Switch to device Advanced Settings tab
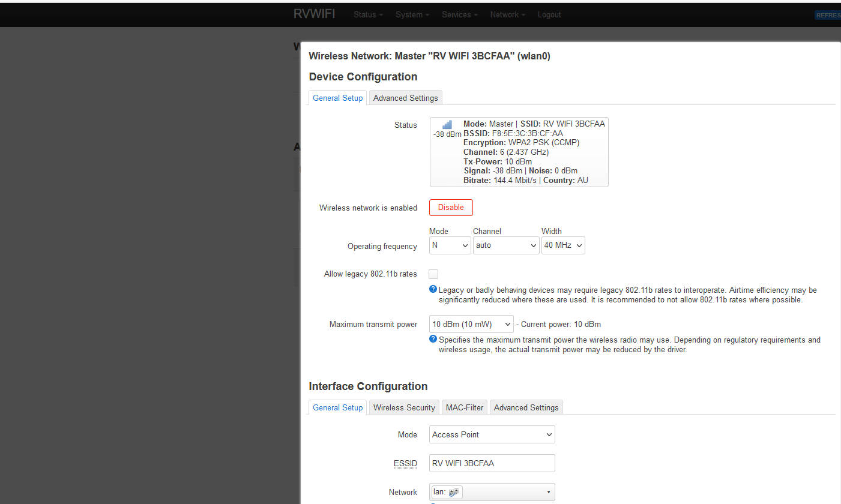The height and width of the screenshot is (504, 841). pos(406,98)
